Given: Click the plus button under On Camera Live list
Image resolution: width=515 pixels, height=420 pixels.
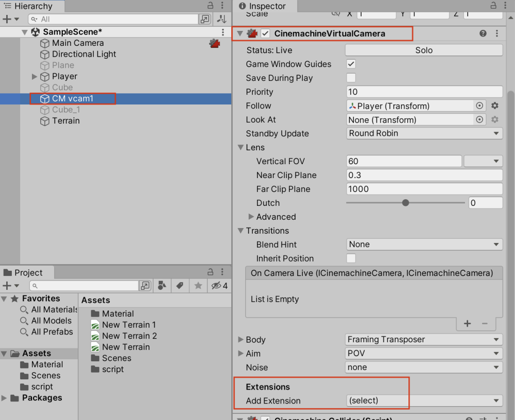Looking at the screenshot, I should (x=467, y=324).
